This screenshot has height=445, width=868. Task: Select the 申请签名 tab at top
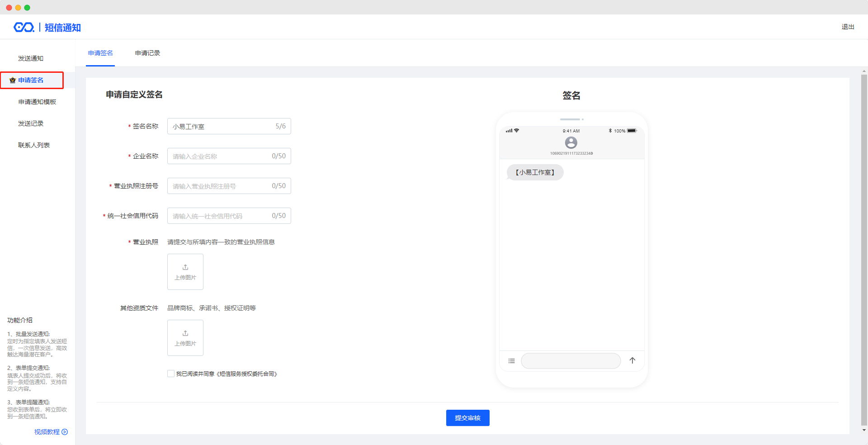100,53
